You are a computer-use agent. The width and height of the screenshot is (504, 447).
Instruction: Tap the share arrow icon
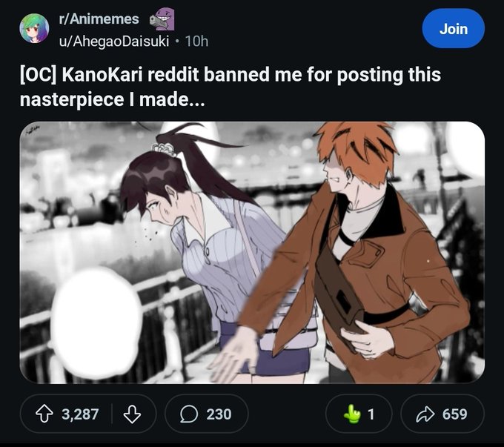425,414
